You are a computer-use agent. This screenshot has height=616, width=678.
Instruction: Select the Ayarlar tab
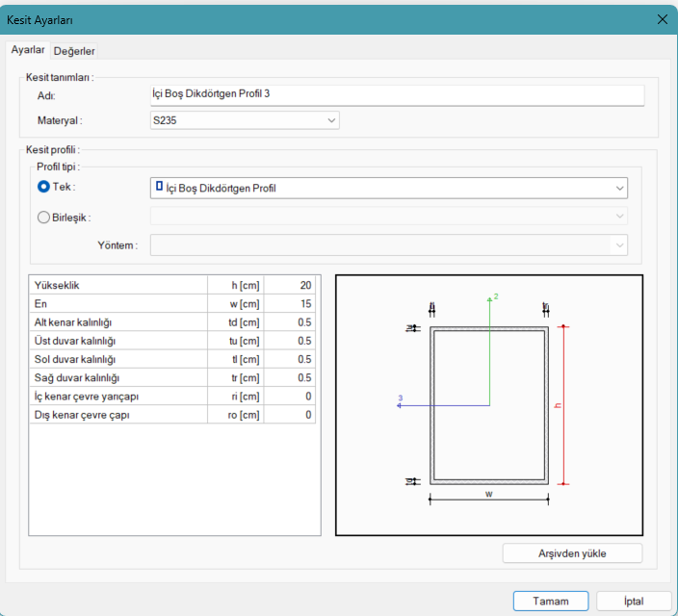28,50
